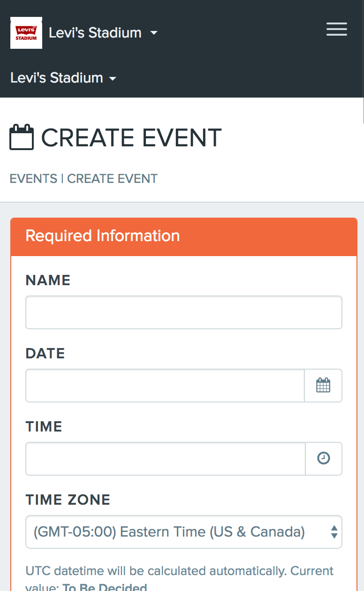Click the Required Information panel header
Viewport: 364px width, 591px height.
184,236
